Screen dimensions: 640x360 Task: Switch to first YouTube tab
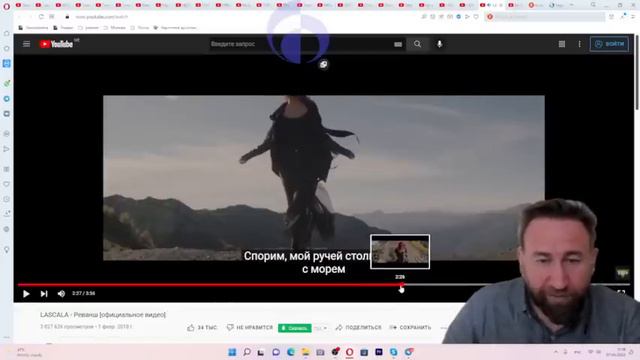coord(23,5)
